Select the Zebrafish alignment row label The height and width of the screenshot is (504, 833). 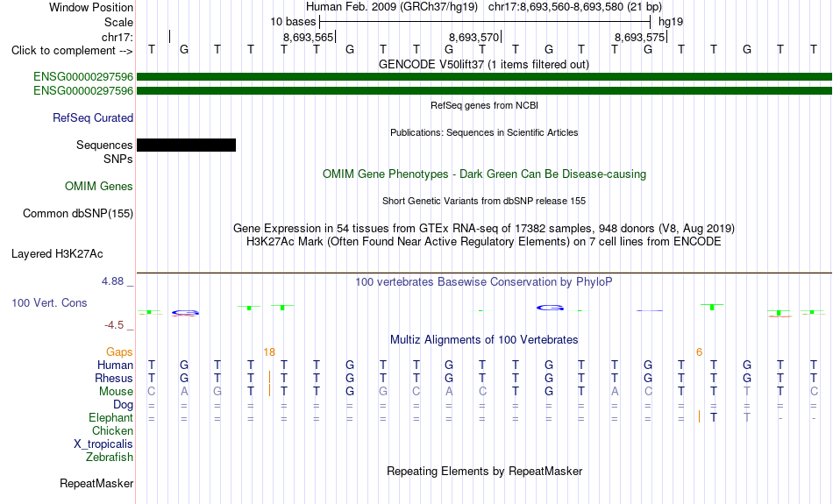tap(110, 458)
